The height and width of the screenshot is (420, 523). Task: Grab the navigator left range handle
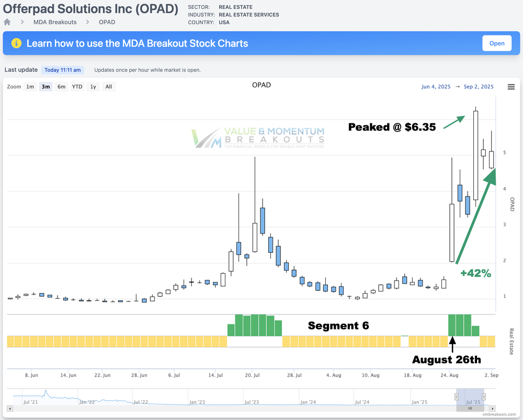pyautogui.click(x=457, y=397)
